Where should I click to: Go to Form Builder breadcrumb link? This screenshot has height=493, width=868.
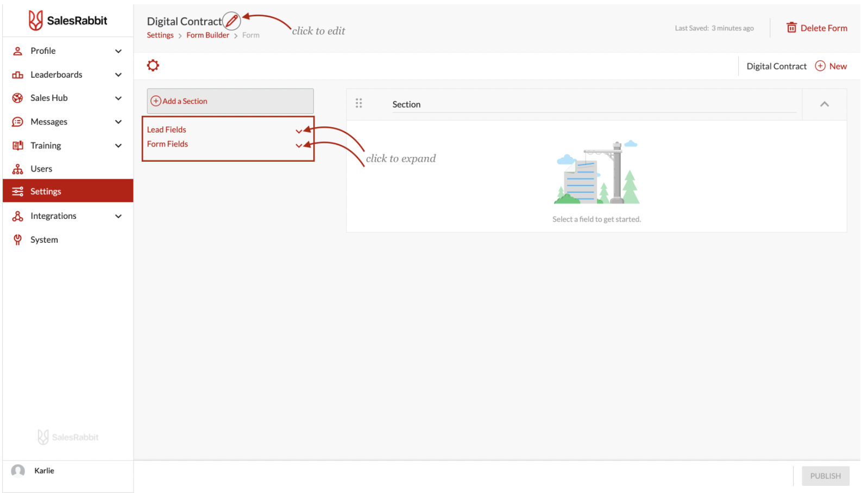(x=207, y=35)
